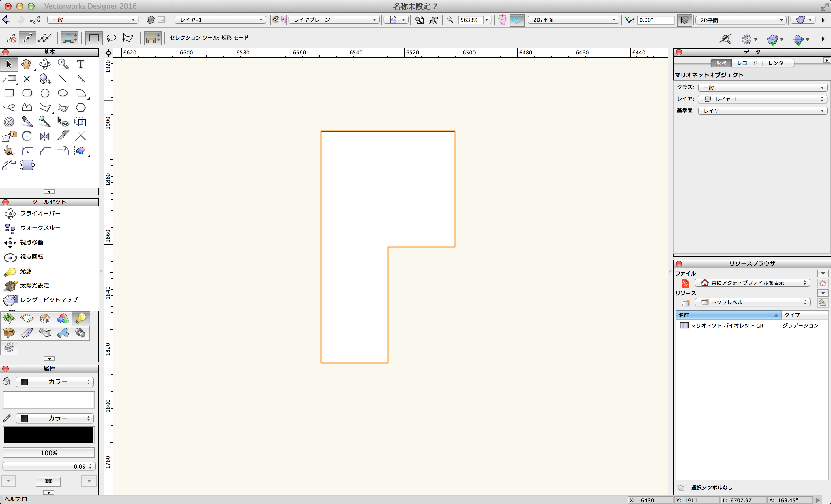Open the active layer dropdown レイヤ-1
Image resolution: width=831 pixels, height=504 pixels.
pyautogui.click(x=220, y=20)
